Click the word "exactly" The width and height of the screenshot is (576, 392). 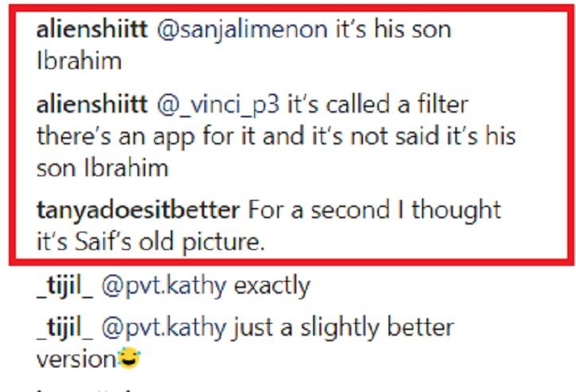(x=273, y=286)
